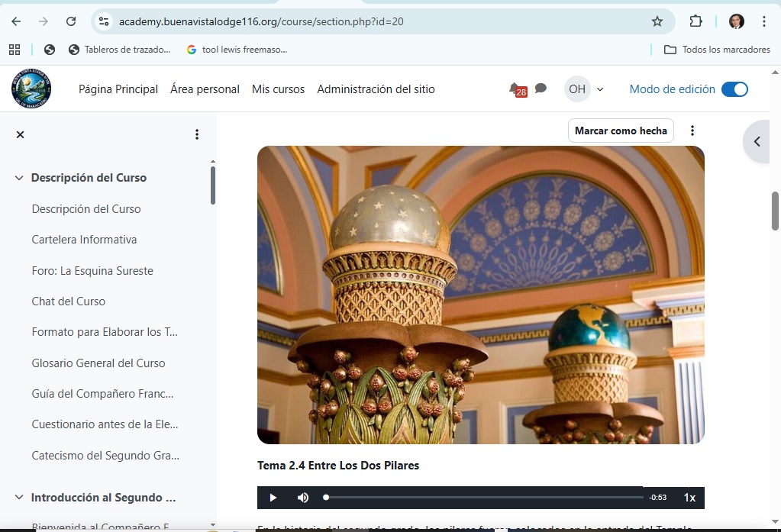Open activity three-dot menu beside Marcar como hecha

pos(692,131)
